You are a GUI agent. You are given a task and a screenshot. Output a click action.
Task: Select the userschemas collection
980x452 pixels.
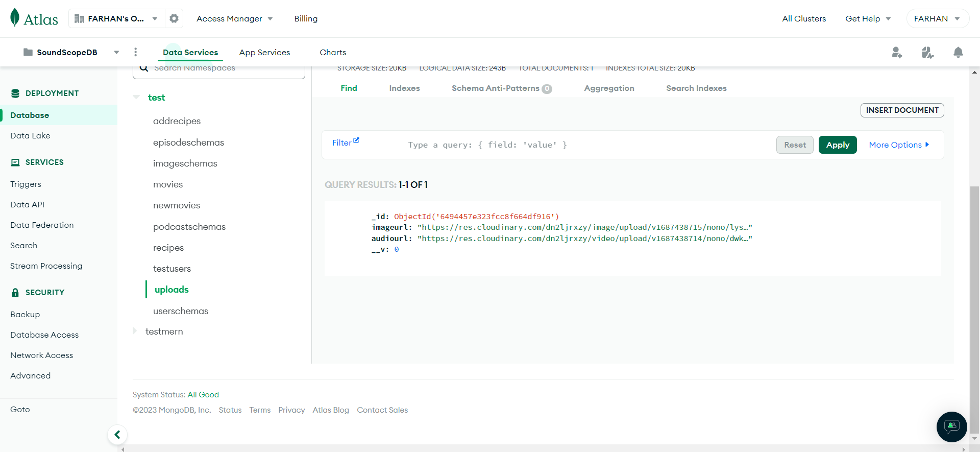point(181,311)
